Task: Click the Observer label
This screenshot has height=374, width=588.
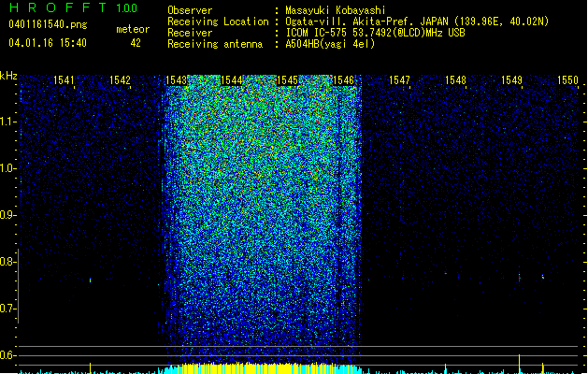Action: click(x=190, y=10)
